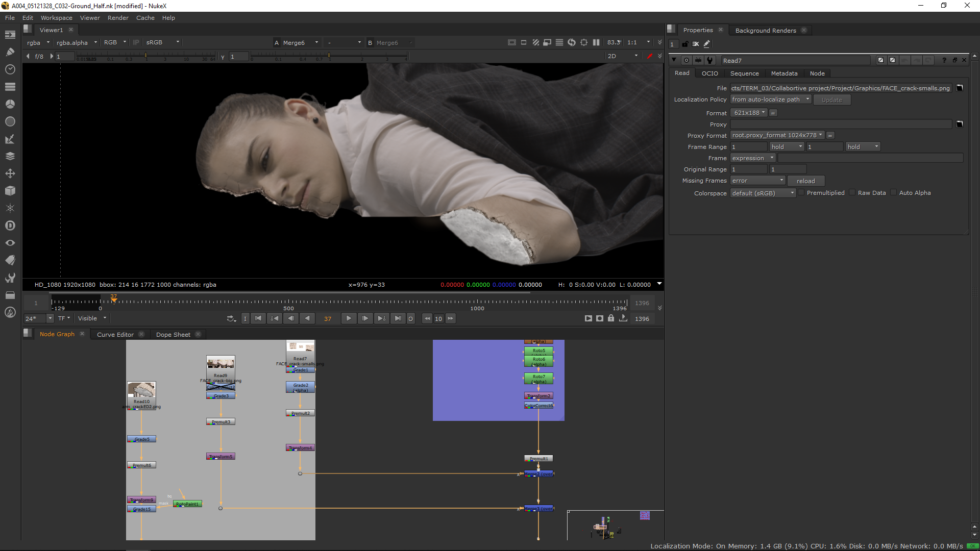The image size is (980, 551).
Task: Click the red color picker icon
Action: [649, 56]
